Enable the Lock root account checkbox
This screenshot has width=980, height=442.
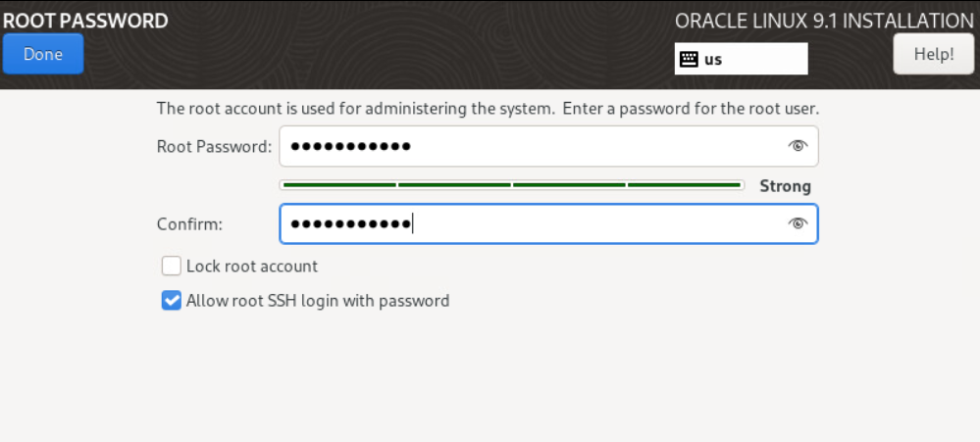[x=172, y=266]
